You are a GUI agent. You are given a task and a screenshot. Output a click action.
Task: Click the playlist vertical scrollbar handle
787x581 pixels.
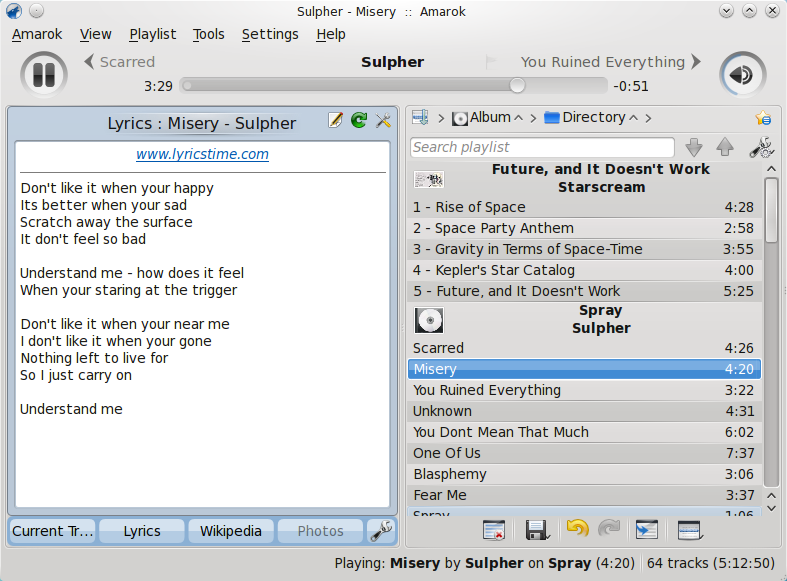pos(771,210)
